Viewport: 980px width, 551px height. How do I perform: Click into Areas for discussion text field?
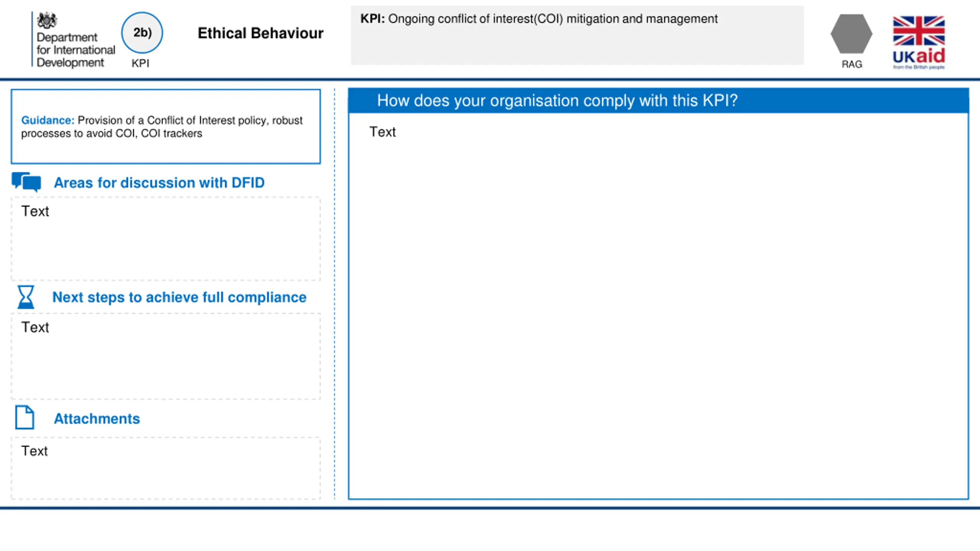166,239
